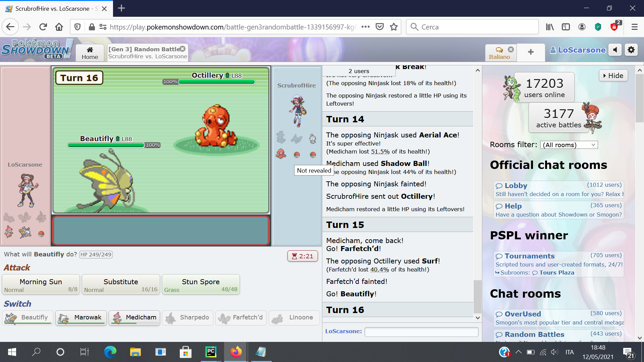The height and width of the screenshot is (362, 644).
Task: Click ScrubrofHire's trainer avatar
Action: (297, 111)
